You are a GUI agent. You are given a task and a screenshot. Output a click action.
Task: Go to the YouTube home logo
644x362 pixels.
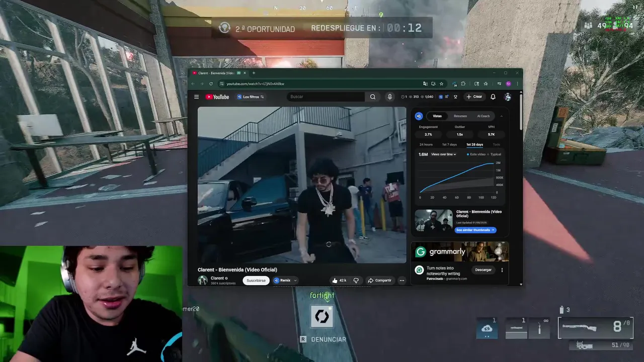pos(217,97)
